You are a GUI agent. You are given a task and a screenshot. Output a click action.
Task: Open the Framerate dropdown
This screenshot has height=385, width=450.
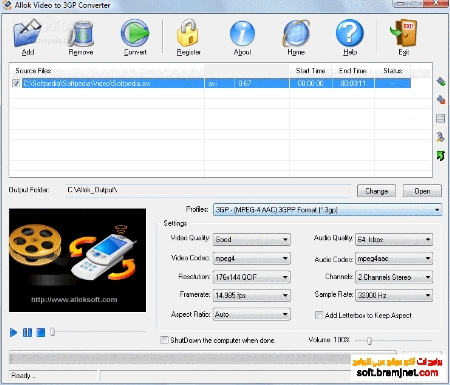[x=252, y=295]
